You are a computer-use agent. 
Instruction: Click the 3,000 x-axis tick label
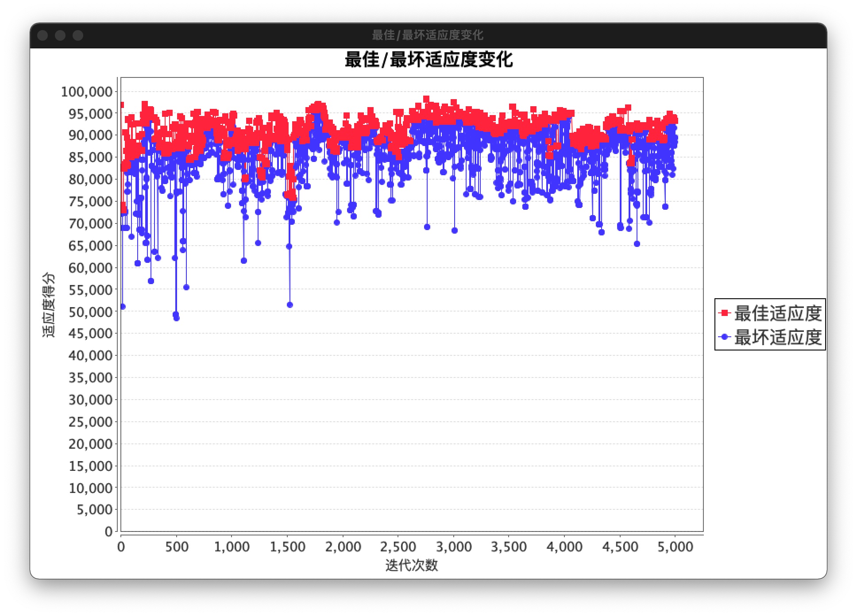click(454, 547)
